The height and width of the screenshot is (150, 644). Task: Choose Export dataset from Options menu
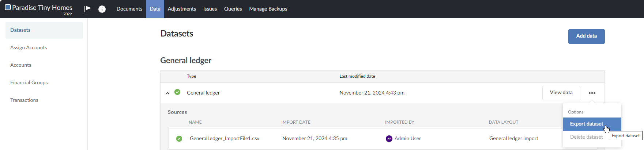(x=586, y=124)
